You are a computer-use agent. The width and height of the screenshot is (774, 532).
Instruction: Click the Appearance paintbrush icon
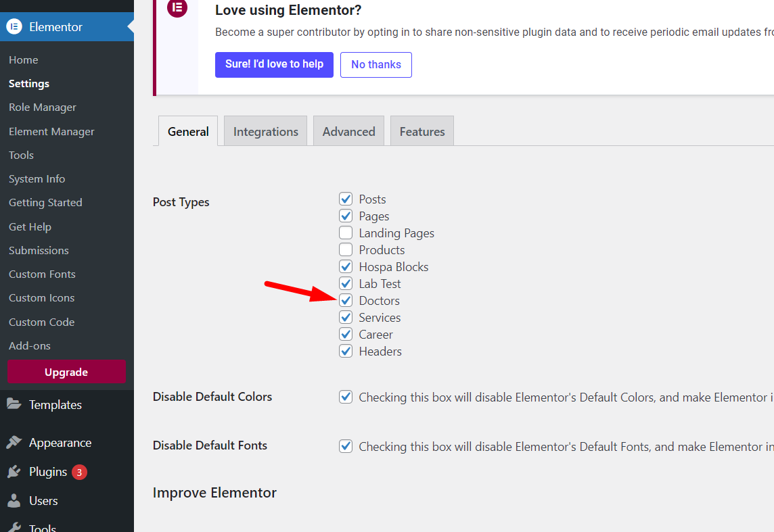coord(14,443)
